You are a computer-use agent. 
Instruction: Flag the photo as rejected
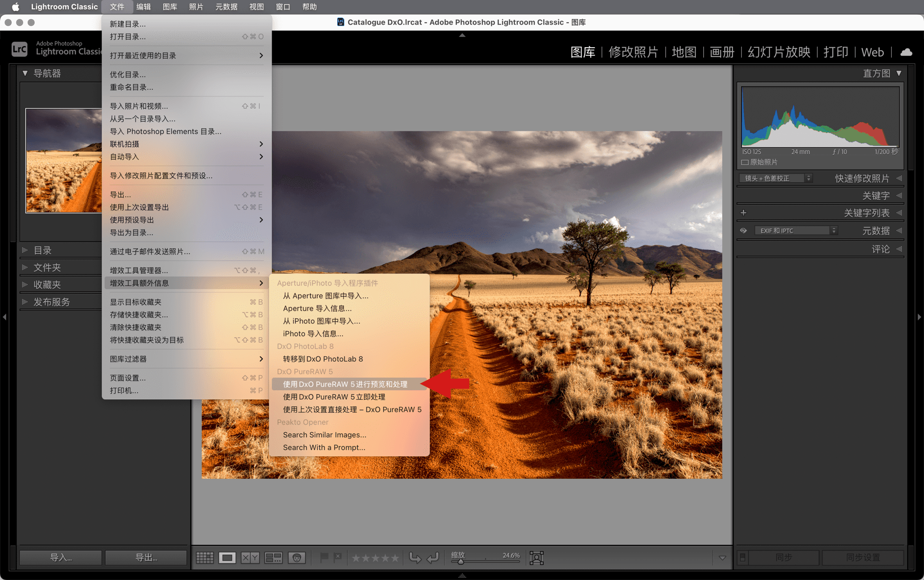[337, 557]
